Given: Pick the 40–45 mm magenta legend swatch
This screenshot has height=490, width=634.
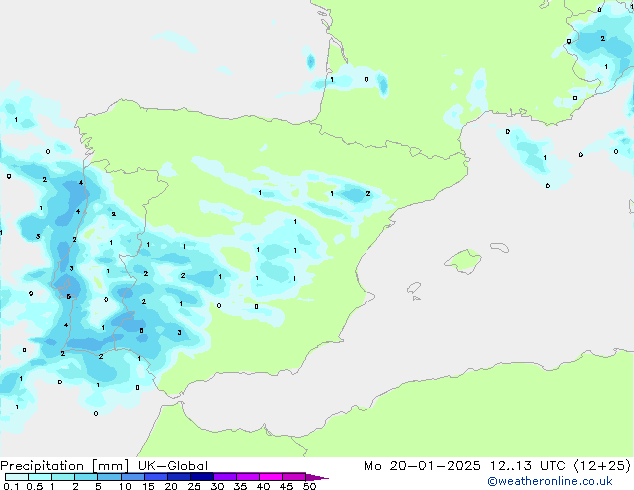Looking at the screenshot, I should [271, 477].
